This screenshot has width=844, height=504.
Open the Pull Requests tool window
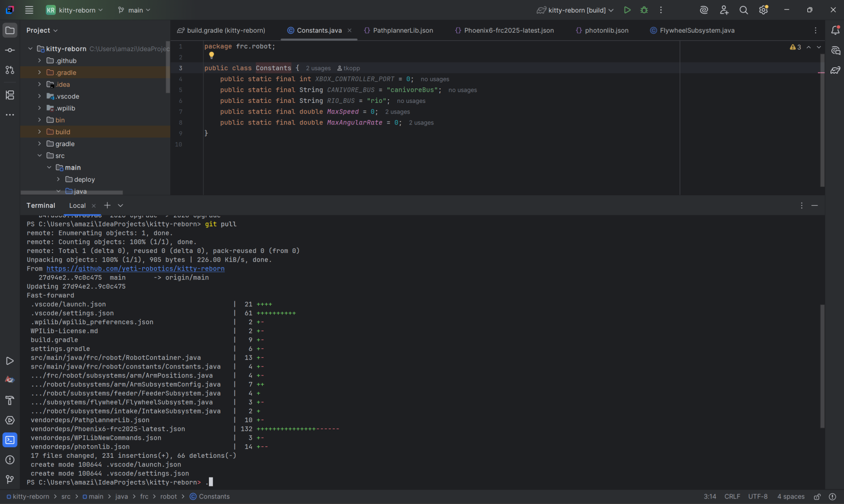point(10,70)
